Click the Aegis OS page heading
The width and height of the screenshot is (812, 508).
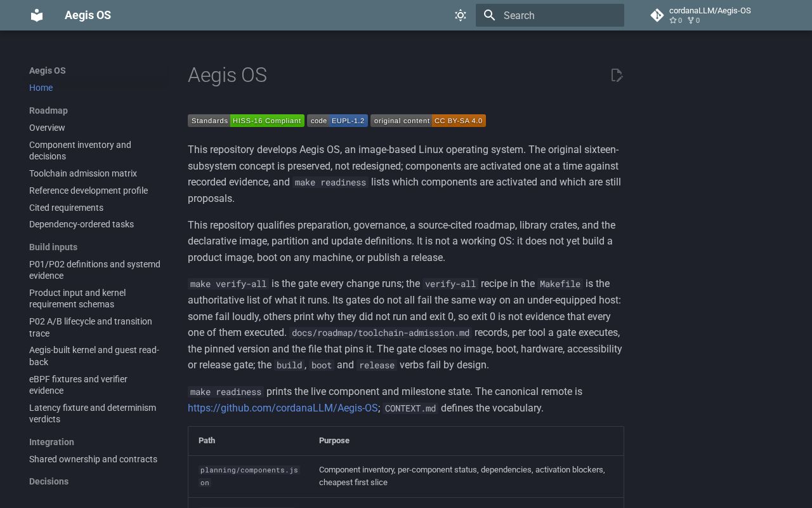pos(227,75)
